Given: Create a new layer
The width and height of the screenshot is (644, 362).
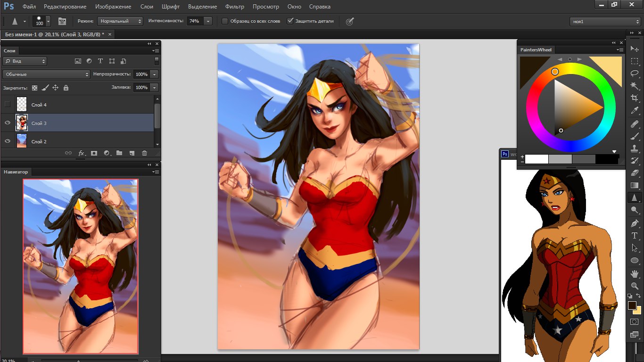Looking at the screenshot, I should pyautogui.click(x=132, y=153).
